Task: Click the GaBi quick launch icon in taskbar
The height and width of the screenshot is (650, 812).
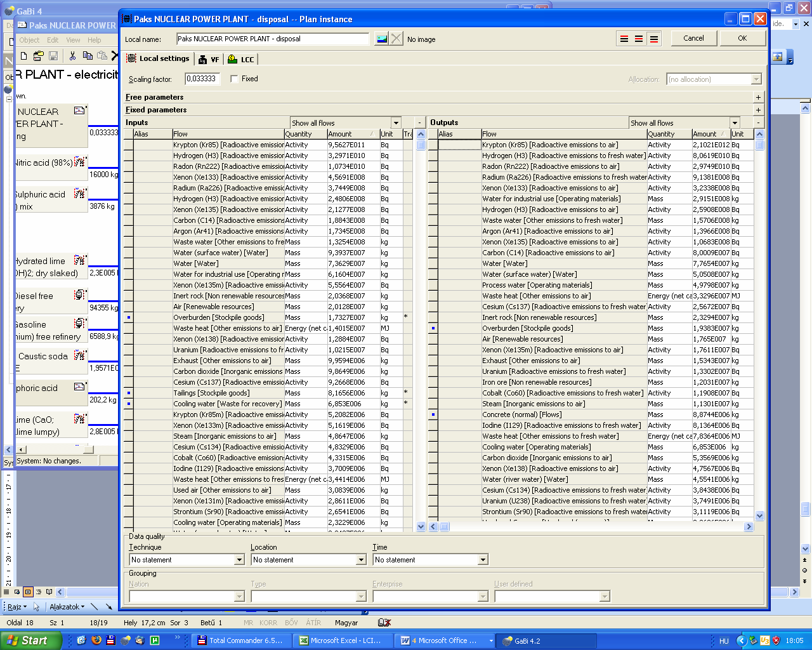Action: pyautogui.click(x=126, y=640)
